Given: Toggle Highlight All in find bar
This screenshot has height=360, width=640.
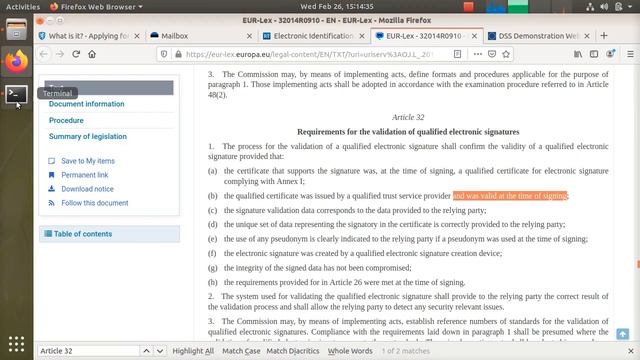Looking at the screenshot, I should pyautogui.click(x=193, y=351).
